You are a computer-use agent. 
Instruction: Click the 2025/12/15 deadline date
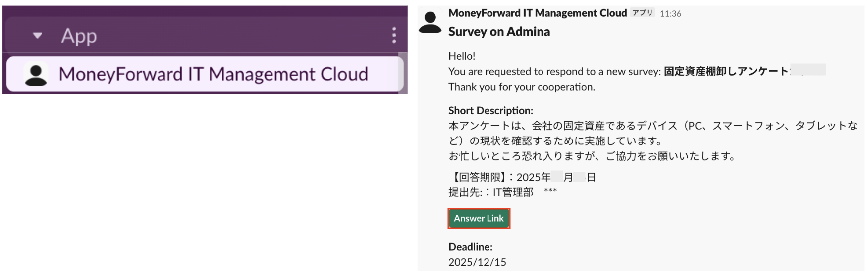(x=477, y=262)
